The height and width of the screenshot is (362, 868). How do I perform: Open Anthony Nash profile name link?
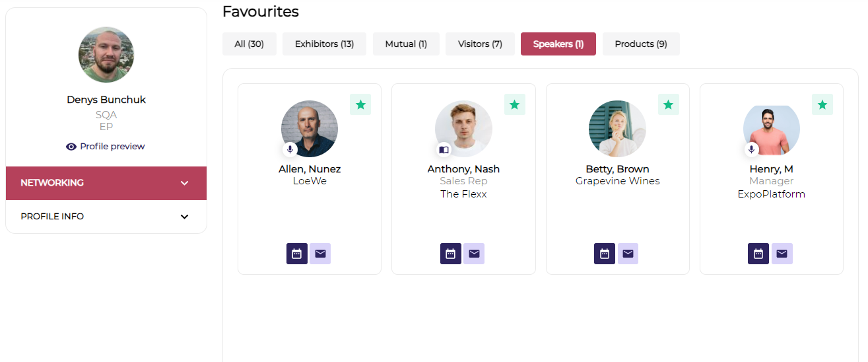click(x=463, y=169)
